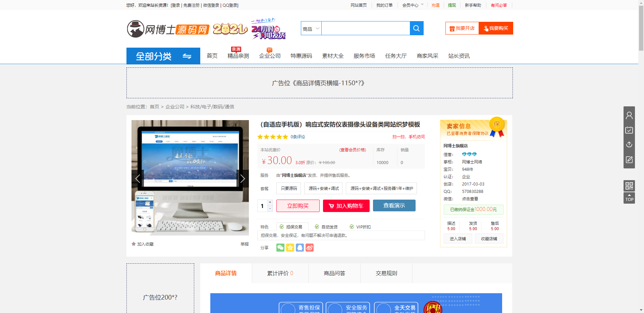Viewport: 644px width, 313px height.
Task: Share to QQ penguin icon
Action: pyautogui.click(x=300, y=248)
